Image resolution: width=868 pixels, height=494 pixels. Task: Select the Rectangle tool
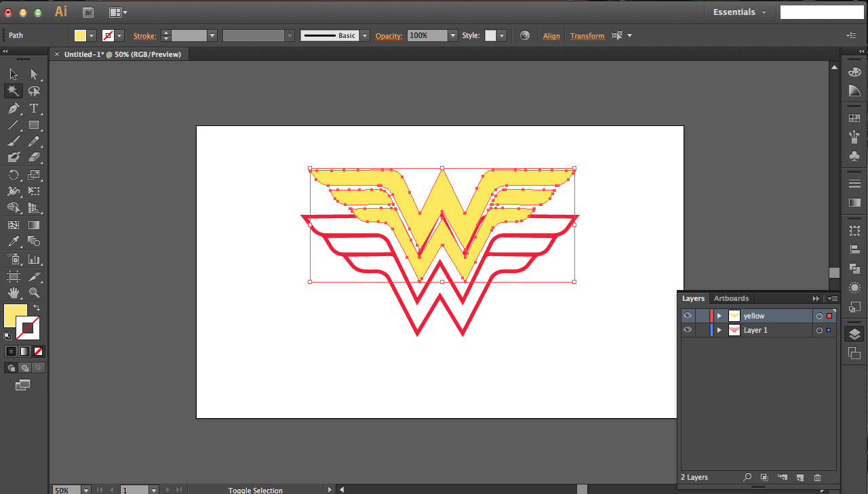(34, 125)
